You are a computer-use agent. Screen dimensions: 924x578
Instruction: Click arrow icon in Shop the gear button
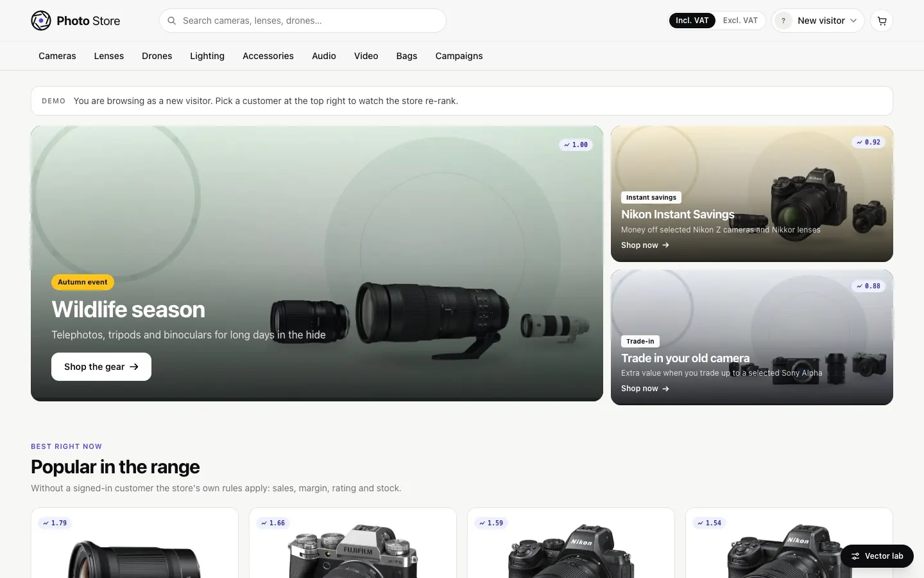(x=134, y=367)
